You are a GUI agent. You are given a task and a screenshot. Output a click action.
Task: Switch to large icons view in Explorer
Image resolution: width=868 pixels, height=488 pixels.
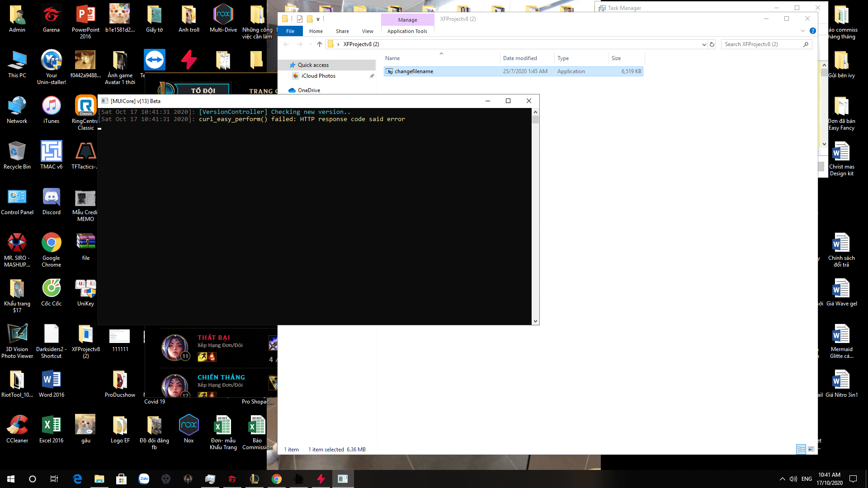pyautogui.click(x=811, y=449)
